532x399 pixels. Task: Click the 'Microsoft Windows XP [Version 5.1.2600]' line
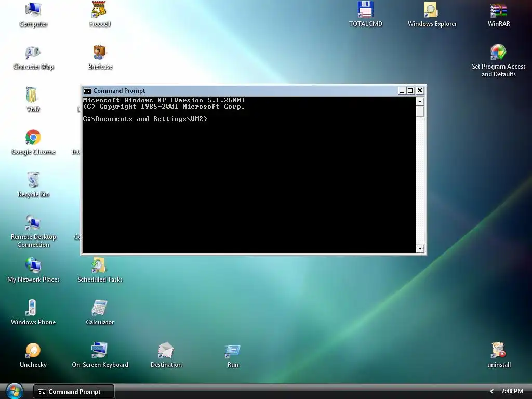point(164,100)
